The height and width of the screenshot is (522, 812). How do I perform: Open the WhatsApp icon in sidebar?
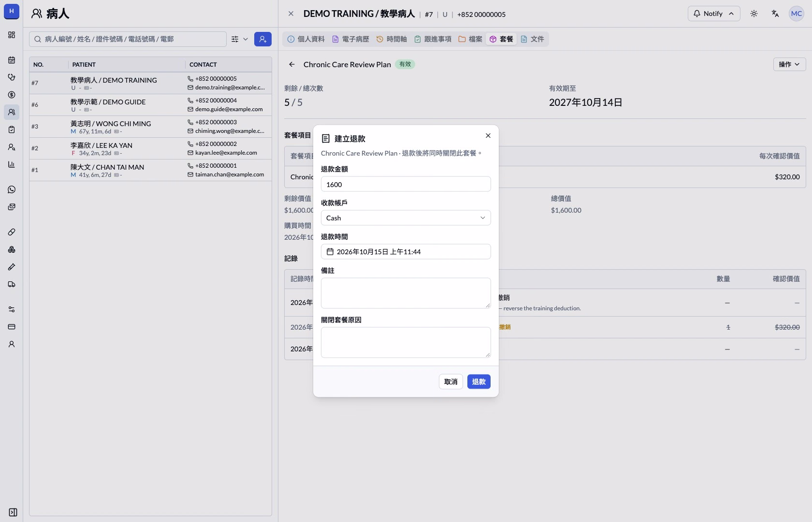click(x=12, y=189)
